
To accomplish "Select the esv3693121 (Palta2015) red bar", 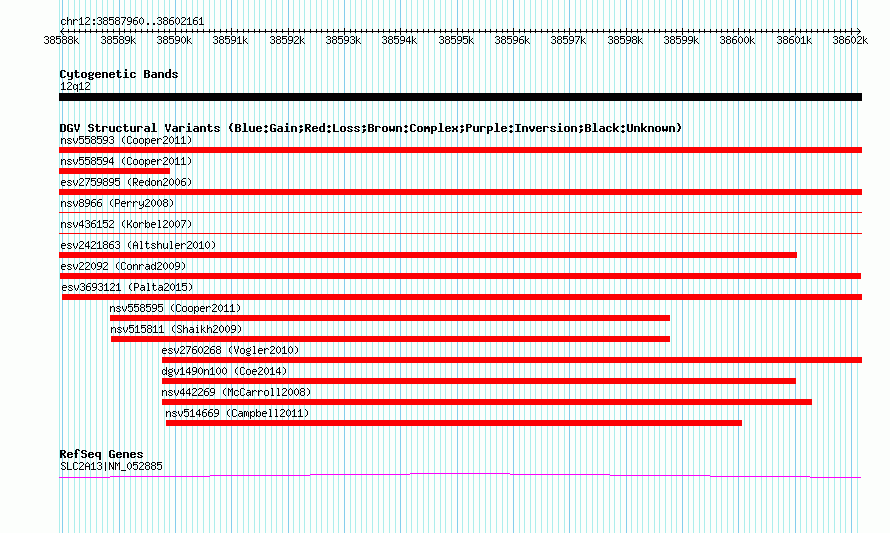I will click(462, 297).
